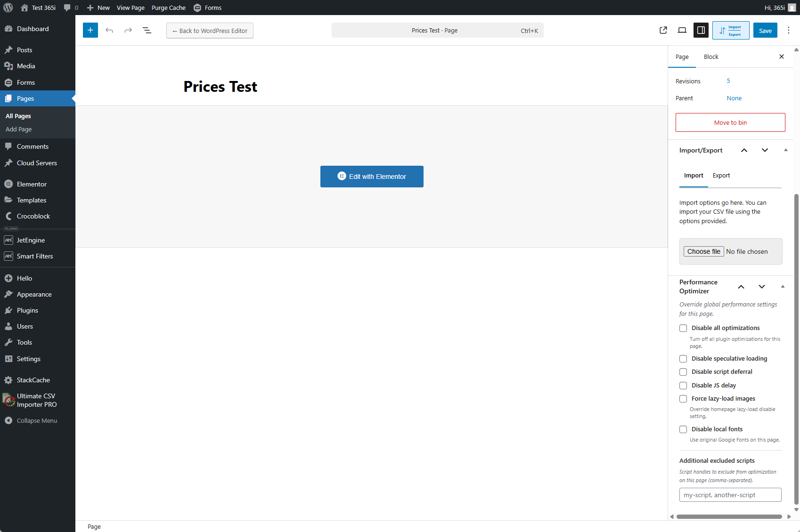This screenshot has height=532, width=800.
Task: Check Force lazy-load images option
Action: [683, 399]
